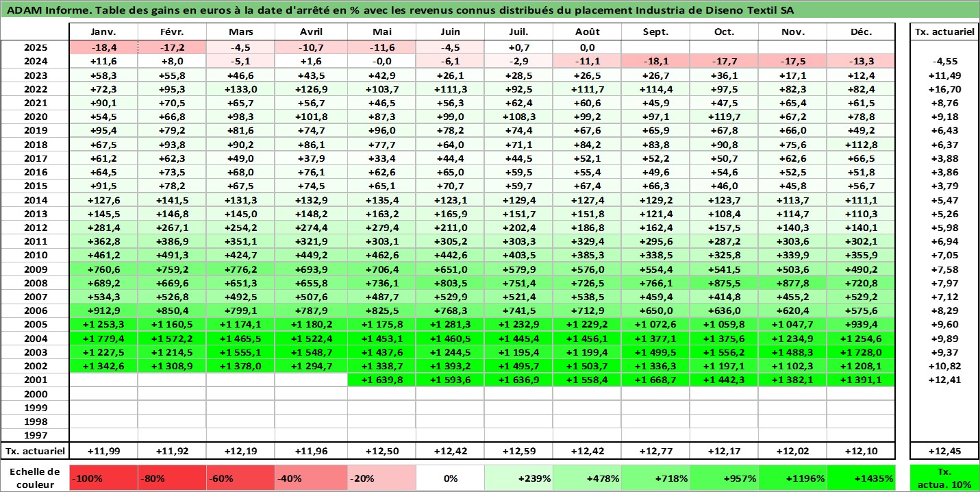
Task: Click the +16,70 actuarial rate for 2022
Action: point(944,90)
